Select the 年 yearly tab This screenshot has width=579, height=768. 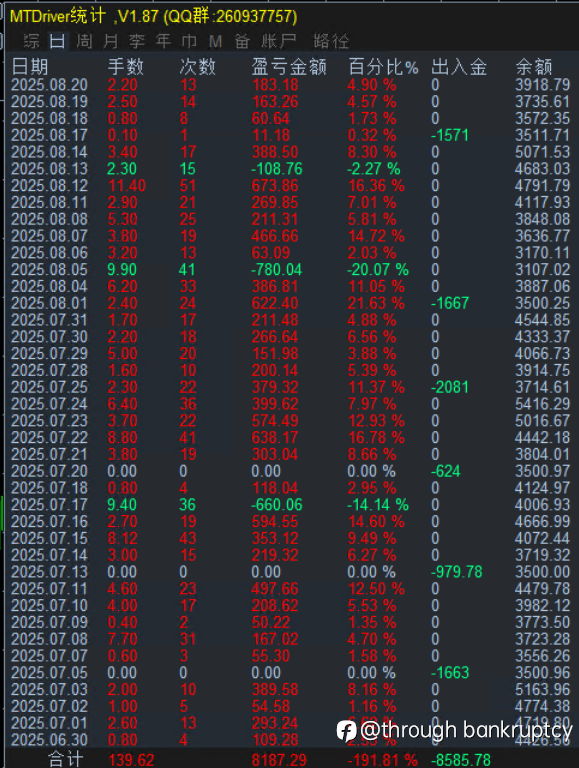point(163,41)
